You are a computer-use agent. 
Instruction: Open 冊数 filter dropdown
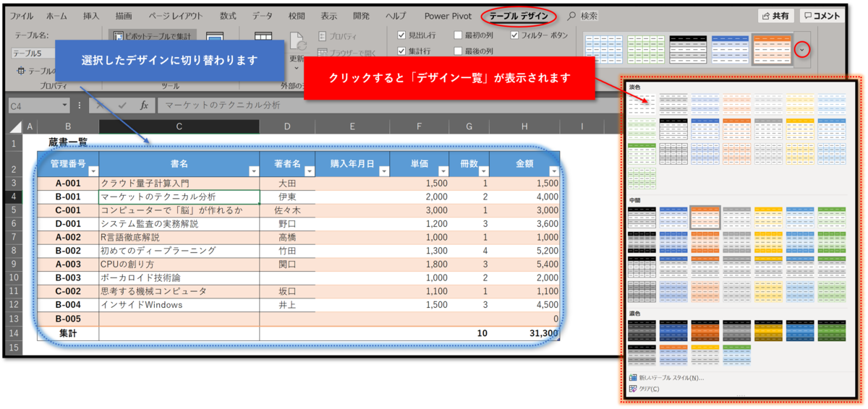coord(482,171)
